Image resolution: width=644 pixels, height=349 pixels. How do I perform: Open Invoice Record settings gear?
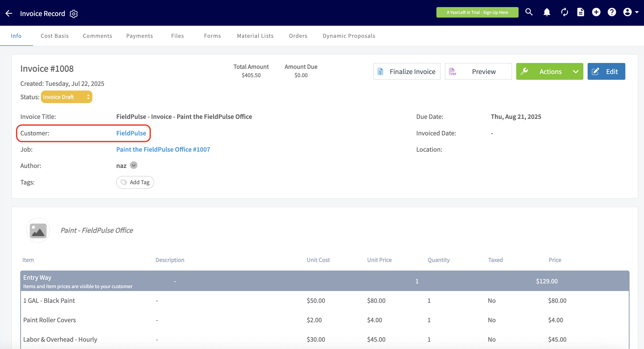[74, 14]
